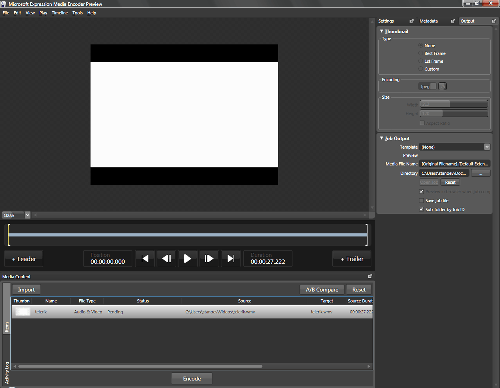Image resolution: width=500 pixels, height=388 pixels.
Task: Click the Status column header
Action: 143,301
